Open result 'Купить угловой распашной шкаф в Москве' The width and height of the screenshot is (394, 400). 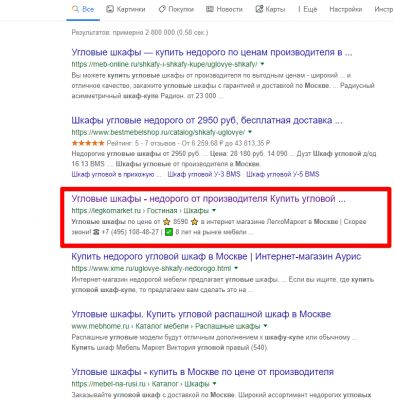pos(201,314)
